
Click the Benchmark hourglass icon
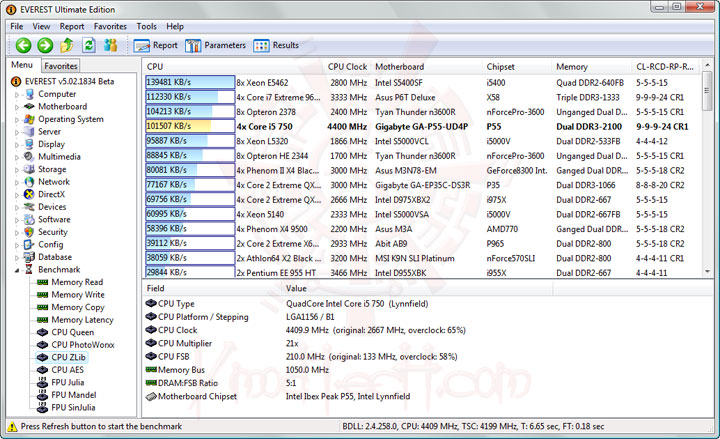(x=29, y=270)
